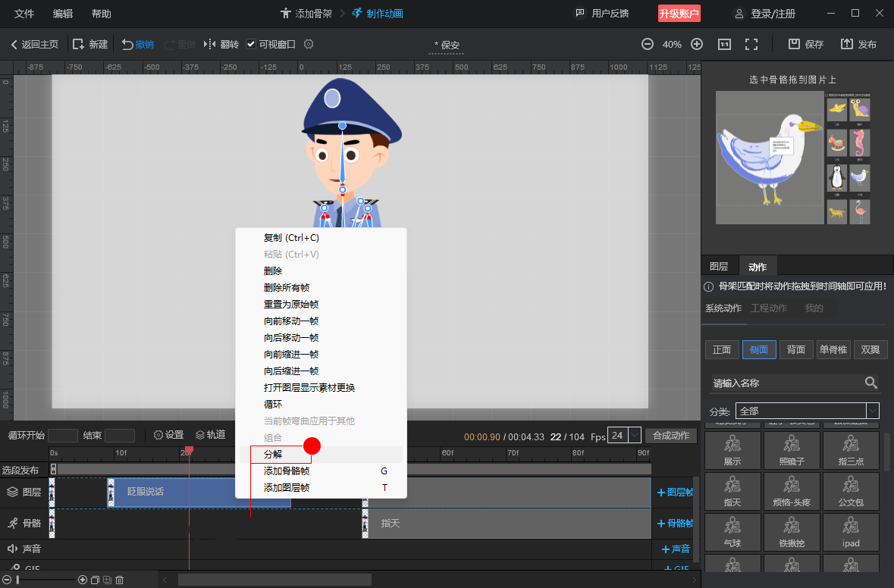Click the 1:1 actual size icon

724,45
